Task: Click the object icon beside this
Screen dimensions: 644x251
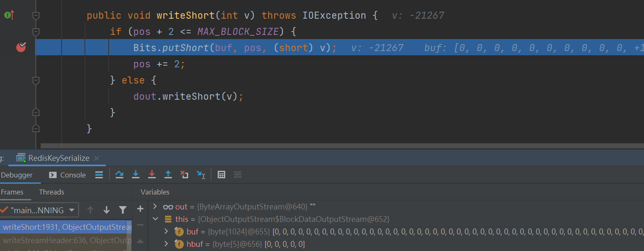Action: 168,219
